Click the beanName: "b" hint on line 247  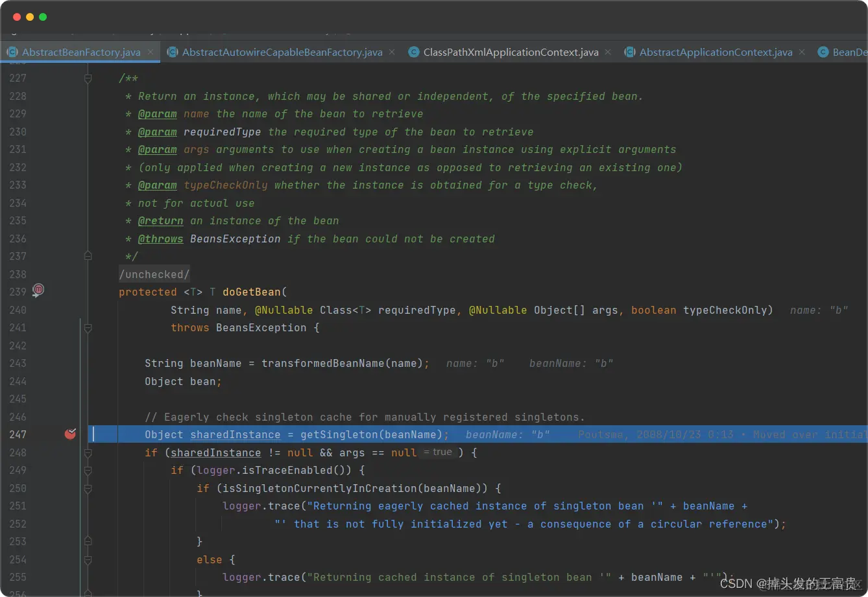point(508,435)
